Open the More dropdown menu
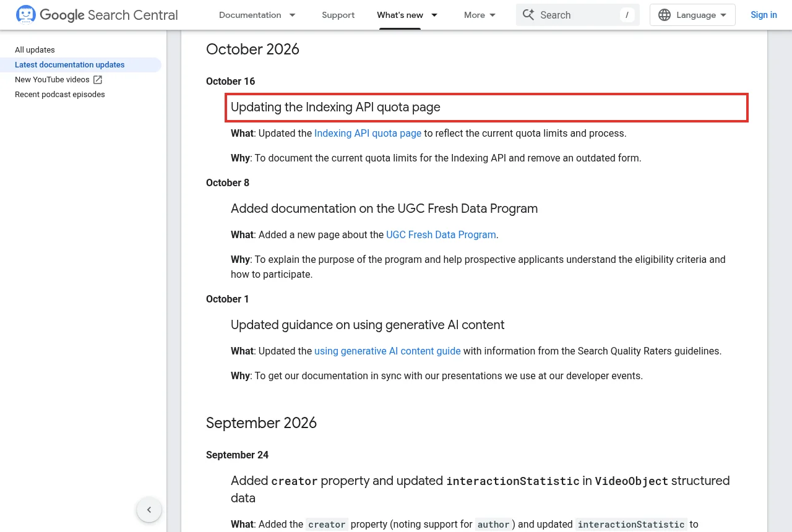The height and width of the screenshot is (532, 792). pos(480,15)
